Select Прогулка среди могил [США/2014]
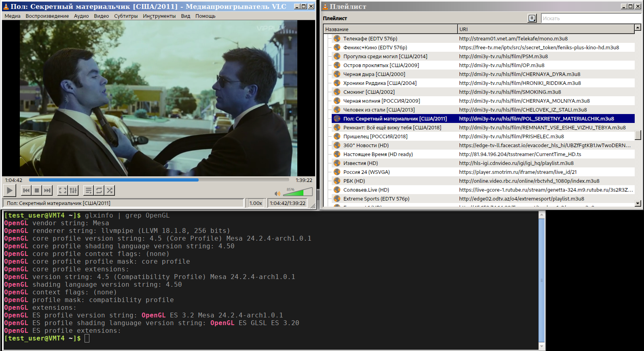This screenshot has width=644, height=351. (483, 56)
